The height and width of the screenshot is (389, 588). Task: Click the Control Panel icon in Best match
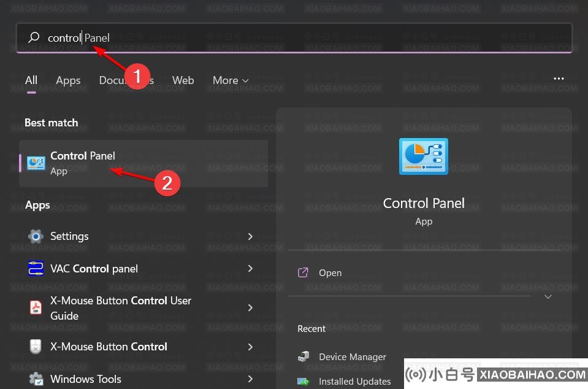[36, 163]
